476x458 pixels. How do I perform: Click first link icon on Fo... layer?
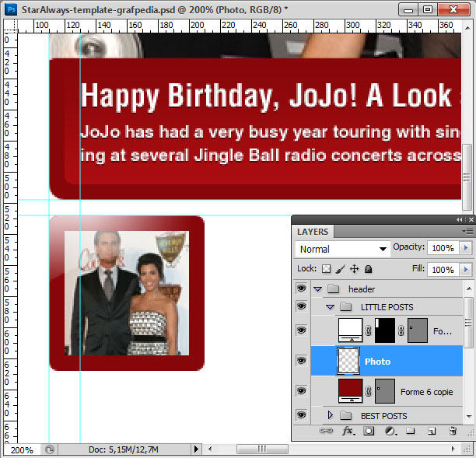(x=368, y=330)
